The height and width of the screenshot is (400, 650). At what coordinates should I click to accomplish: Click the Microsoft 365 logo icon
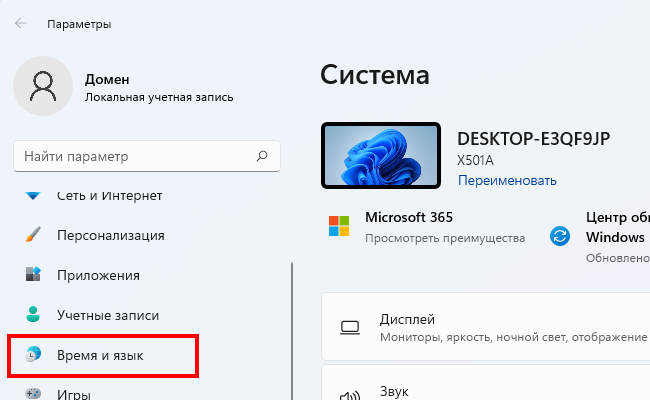click(x=339, y=226)
